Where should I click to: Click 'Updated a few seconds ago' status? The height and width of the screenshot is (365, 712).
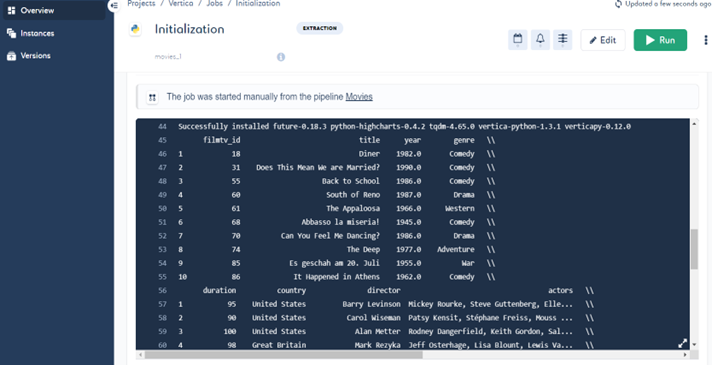[x=668, y=4]
